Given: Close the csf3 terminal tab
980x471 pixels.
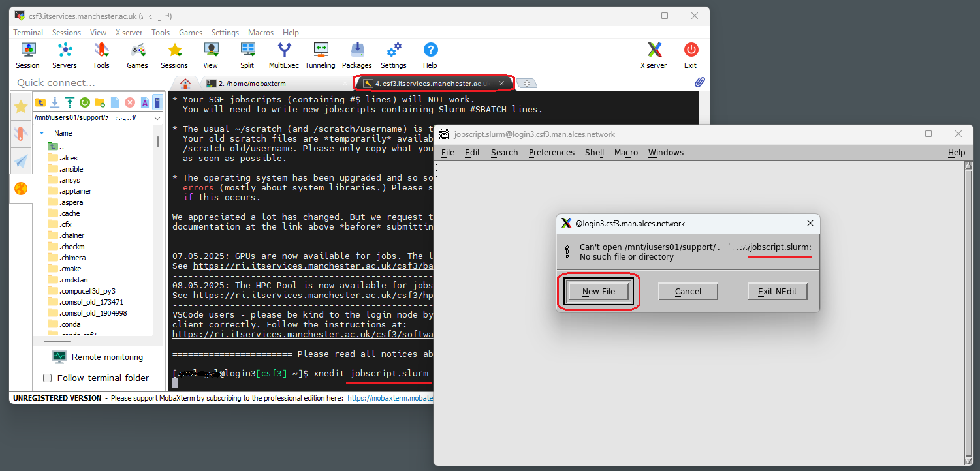Looking at the screenshot, I should click(x=501, y=84).
